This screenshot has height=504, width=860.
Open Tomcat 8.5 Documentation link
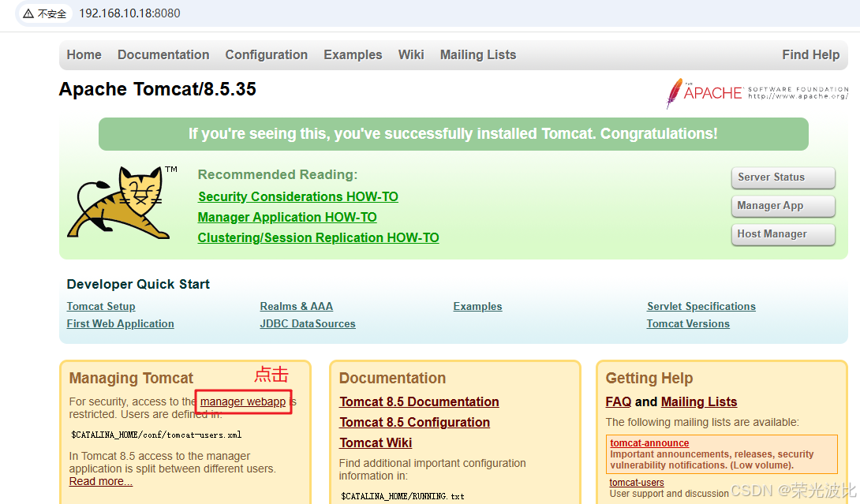click(419, 402)
